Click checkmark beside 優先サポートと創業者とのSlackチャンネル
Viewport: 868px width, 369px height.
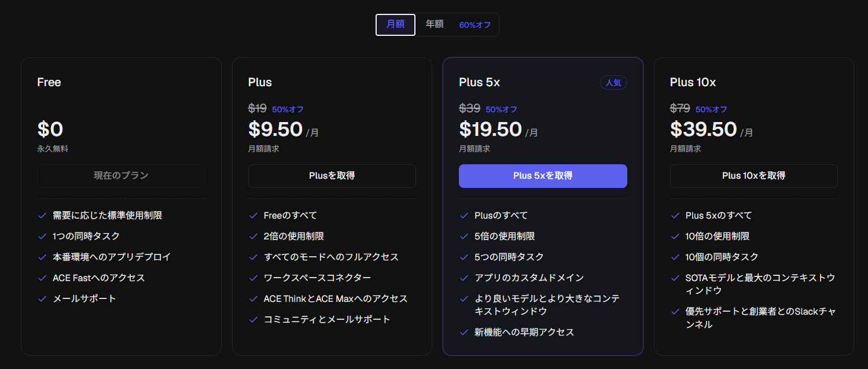click(x=675, y=312)
